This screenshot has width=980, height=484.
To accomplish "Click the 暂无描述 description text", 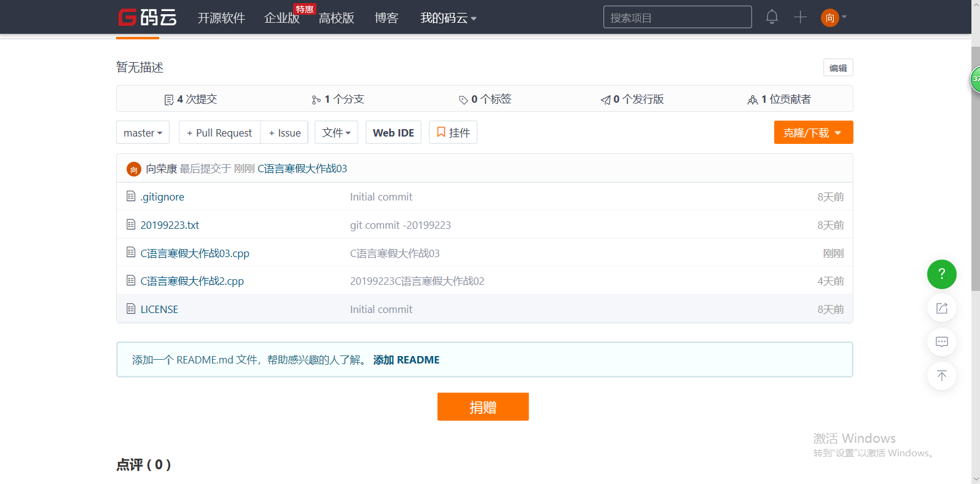I will coord(140,68).
